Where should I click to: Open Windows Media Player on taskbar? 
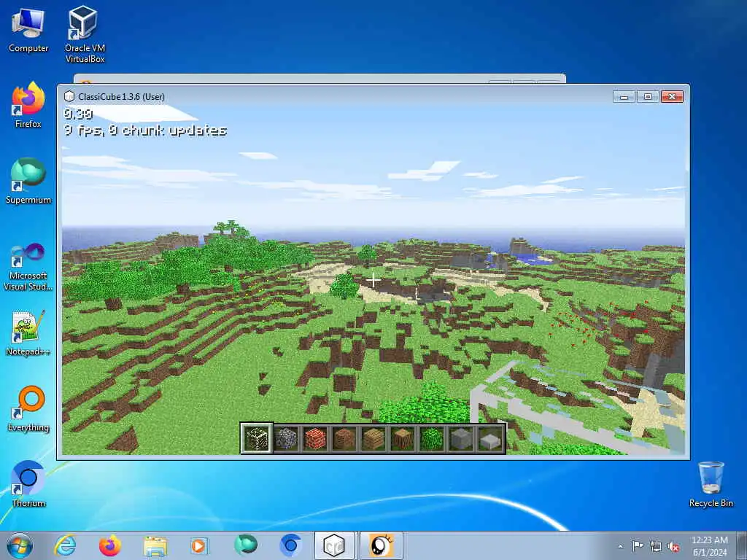click(x=198, y=545)
